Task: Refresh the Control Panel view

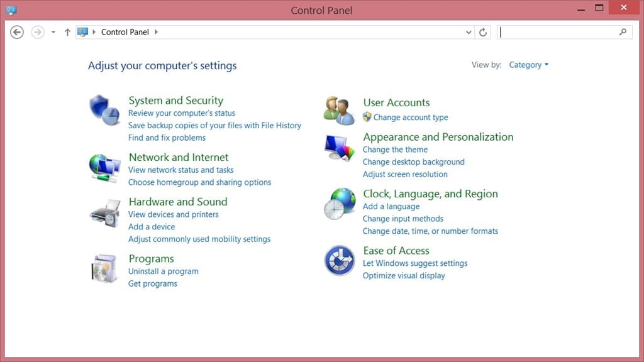Action: 483,32
